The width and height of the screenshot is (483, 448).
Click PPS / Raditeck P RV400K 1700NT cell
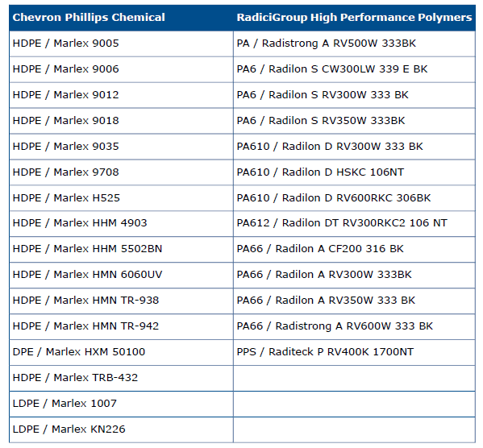tap(354, 352)
